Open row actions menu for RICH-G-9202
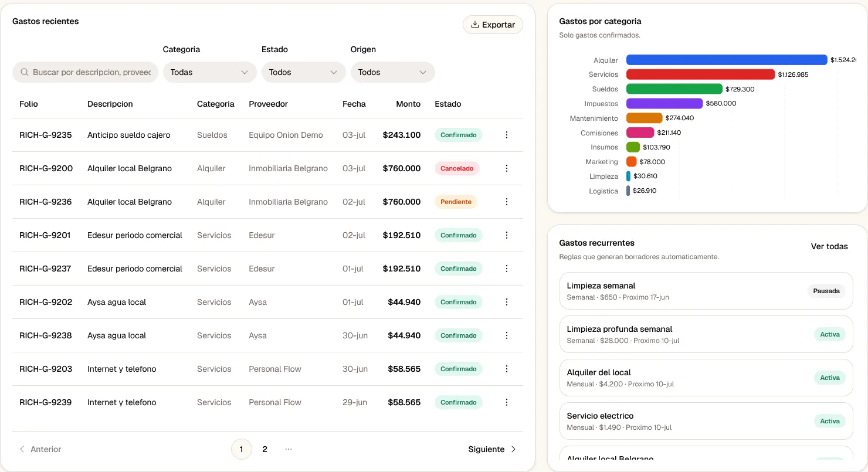The image size is (868, 472). pyautogui.click(x=507, y=302)
